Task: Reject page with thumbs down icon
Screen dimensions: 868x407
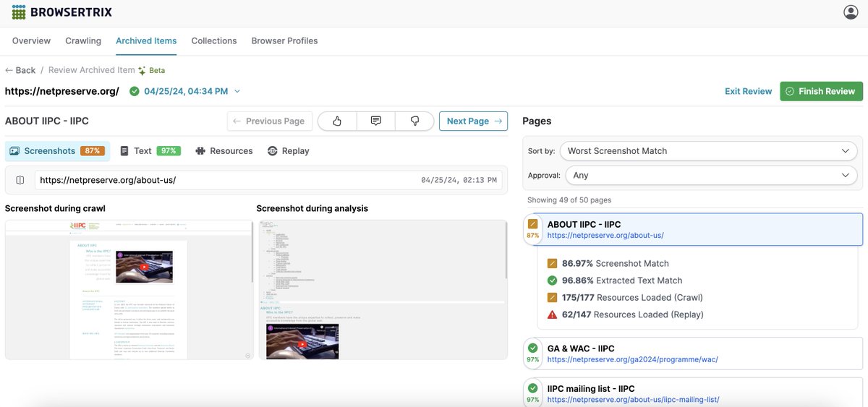Action: click(x=414, y=121)
